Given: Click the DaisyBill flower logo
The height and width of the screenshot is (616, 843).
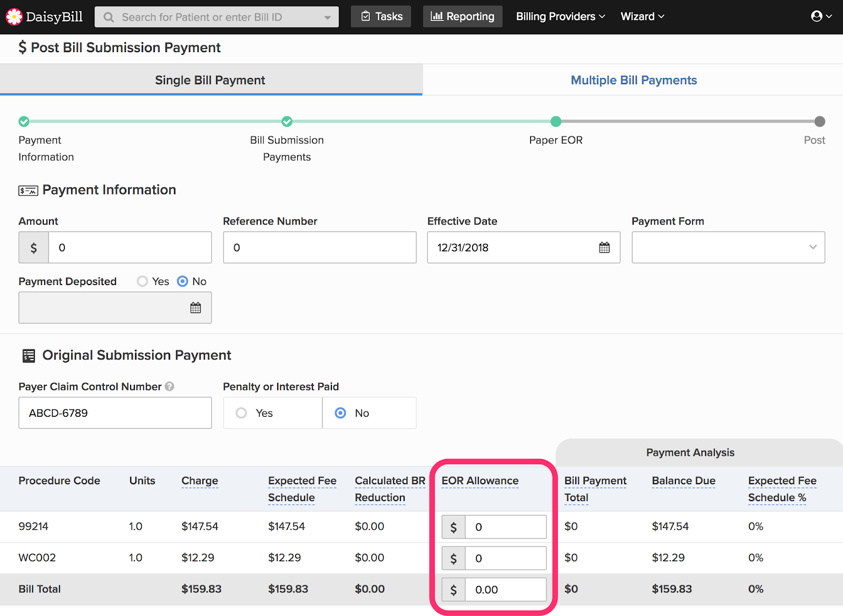Looking at the screenshot, I should coord(14,17).
